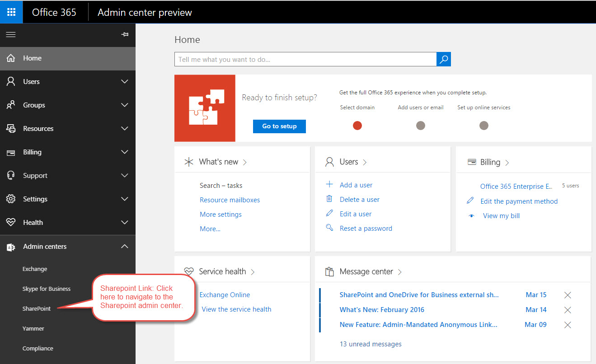Click the Admin centers icon in sidebar
The height and width of the screenshot is (364, 596).
pos(11,247)
